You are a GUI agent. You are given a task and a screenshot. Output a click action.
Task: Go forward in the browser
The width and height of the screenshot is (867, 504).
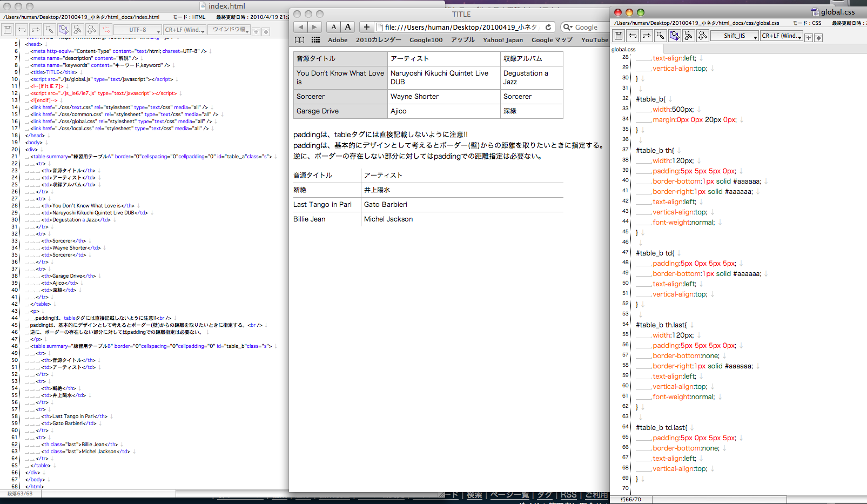[315, 27]
